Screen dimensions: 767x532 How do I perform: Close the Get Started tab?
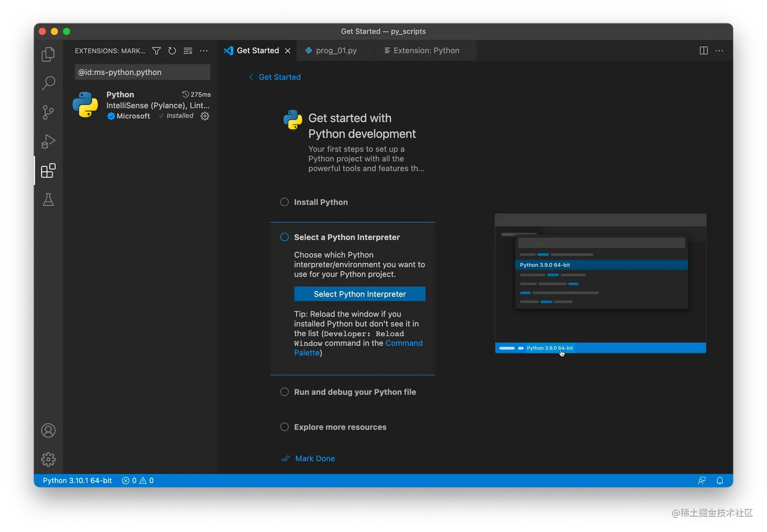coord(288,51)
